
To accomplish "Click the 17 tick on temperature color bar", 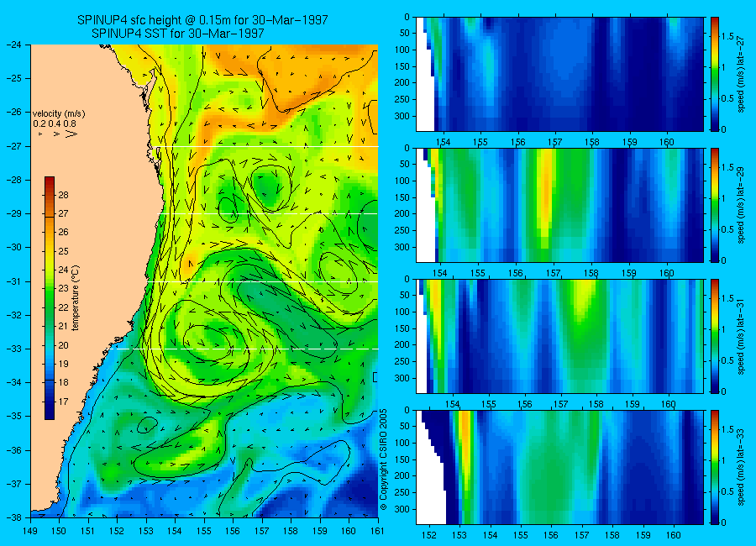I will [x=63, y=402].
